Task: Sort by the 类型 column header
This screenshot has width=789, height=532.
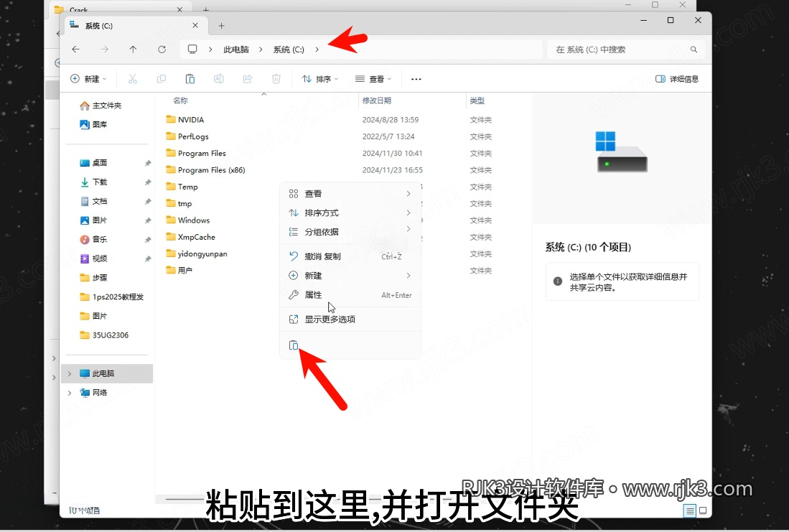Action: pyautogui.click(x=477, y=101)
